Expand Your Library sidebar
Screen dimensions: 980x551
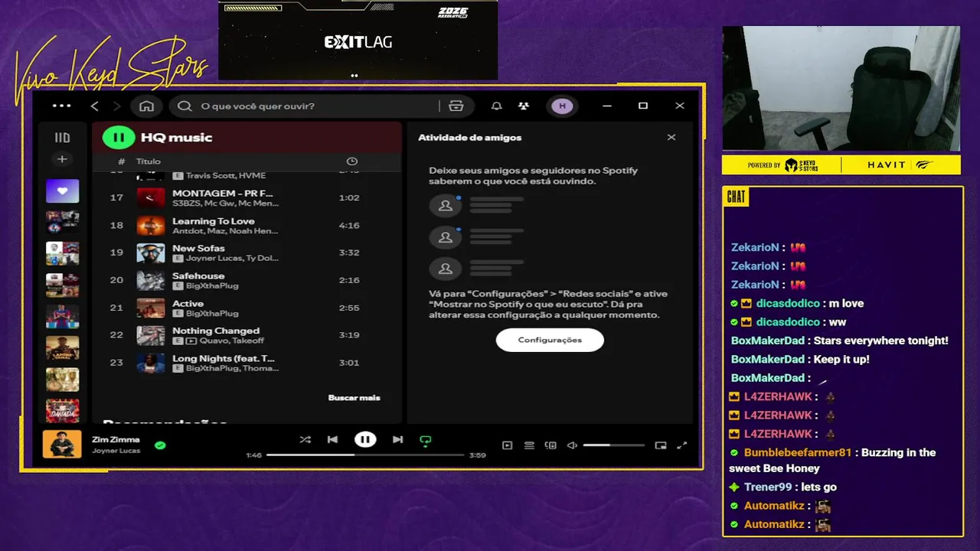point(62,138)
